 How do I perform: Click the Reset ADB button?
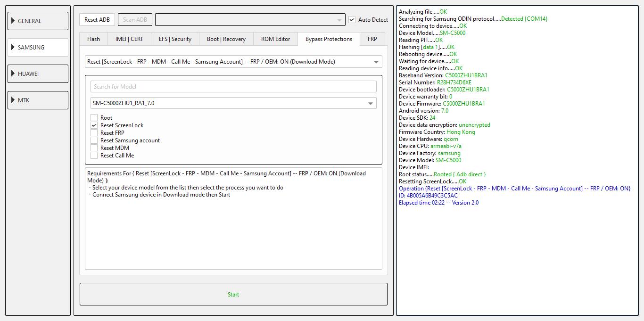coord(97,20)
